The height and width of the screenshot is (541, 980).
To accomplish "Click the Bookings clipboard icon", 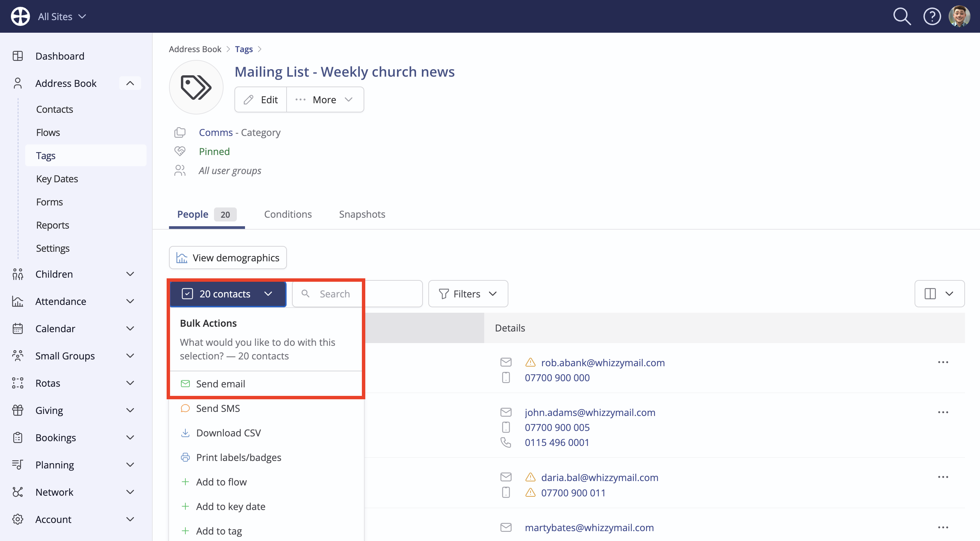I will point(18,437).
